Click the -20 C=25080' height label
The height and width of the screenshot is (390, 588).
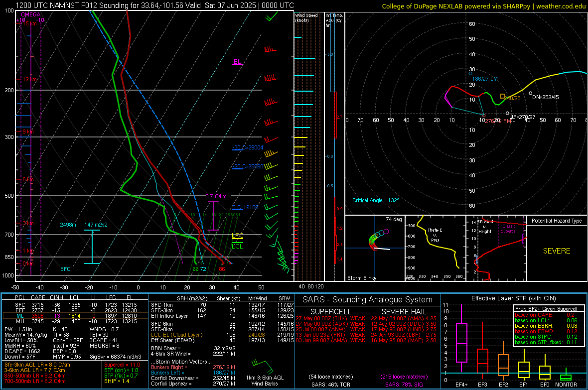248,166
